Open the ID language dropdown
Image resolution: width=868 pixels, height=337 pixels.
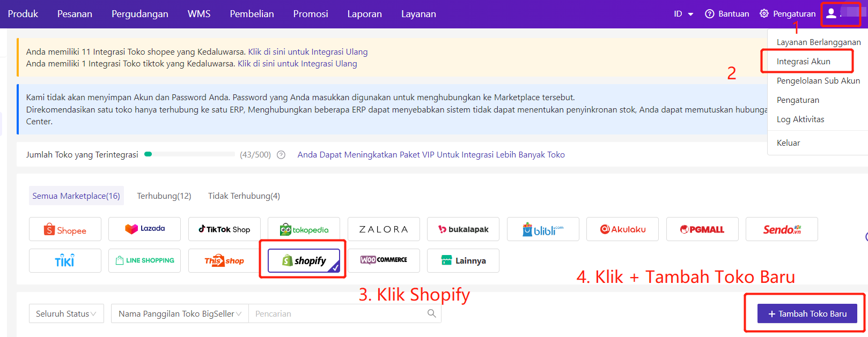tap(683, 14)
